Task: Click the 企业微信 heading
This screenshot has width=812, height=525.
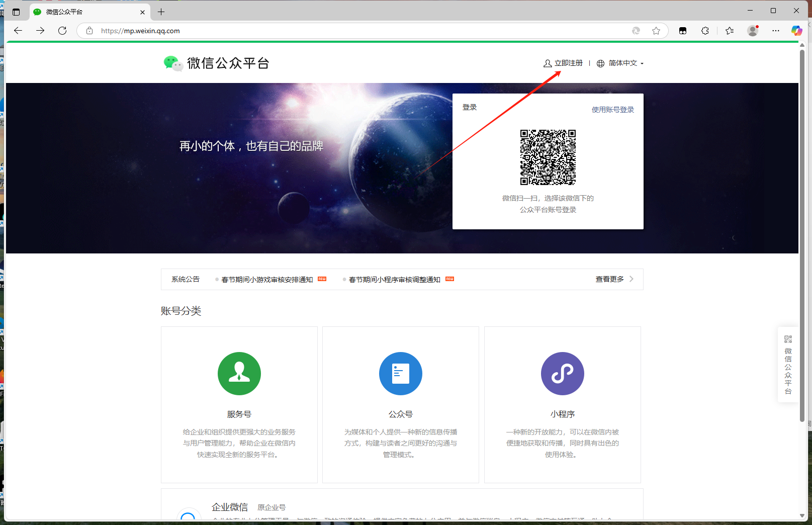Action: [230, 507]
